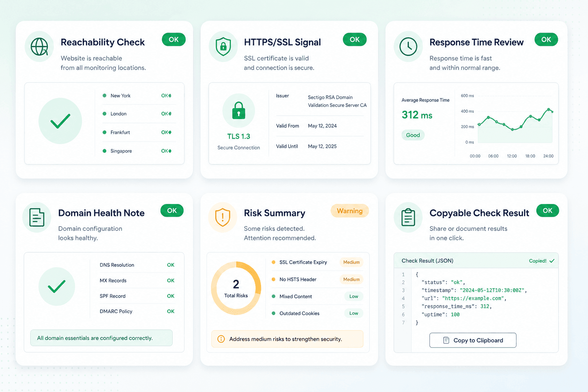
Task: Click the Medium badge for No HSTS Header
Action: coord(351,279)
